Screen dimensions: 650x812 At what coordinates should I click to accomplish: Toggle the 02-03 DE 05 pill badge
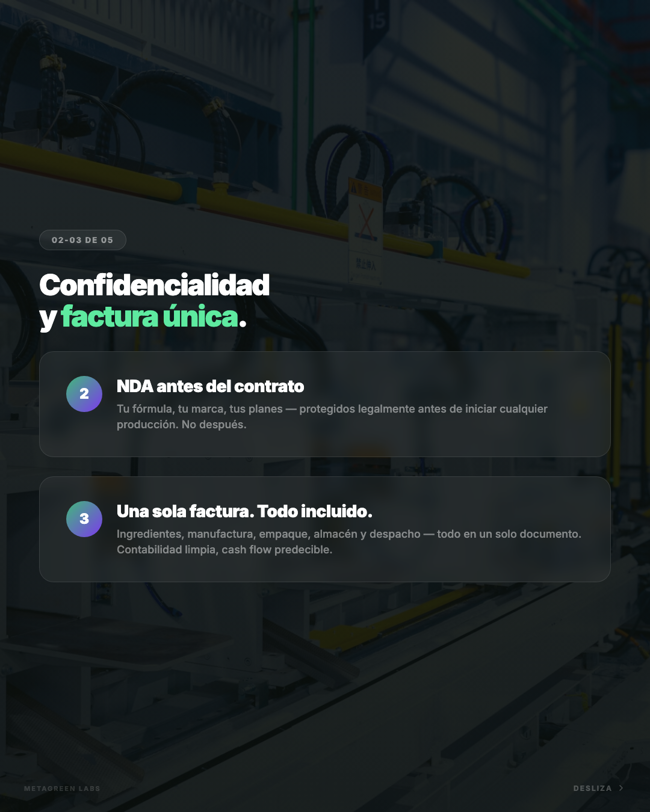pos(82,239)
